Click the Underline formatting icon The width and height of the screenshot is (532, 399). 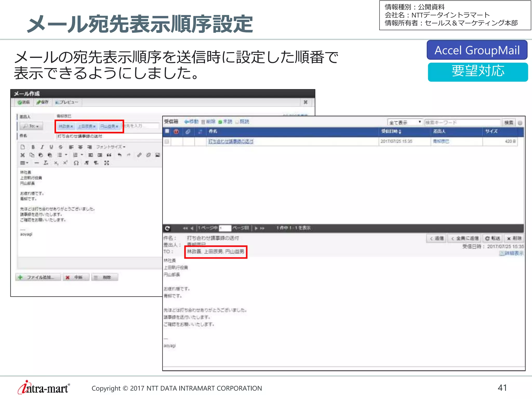pyautogui.click(x=51, y=147)
